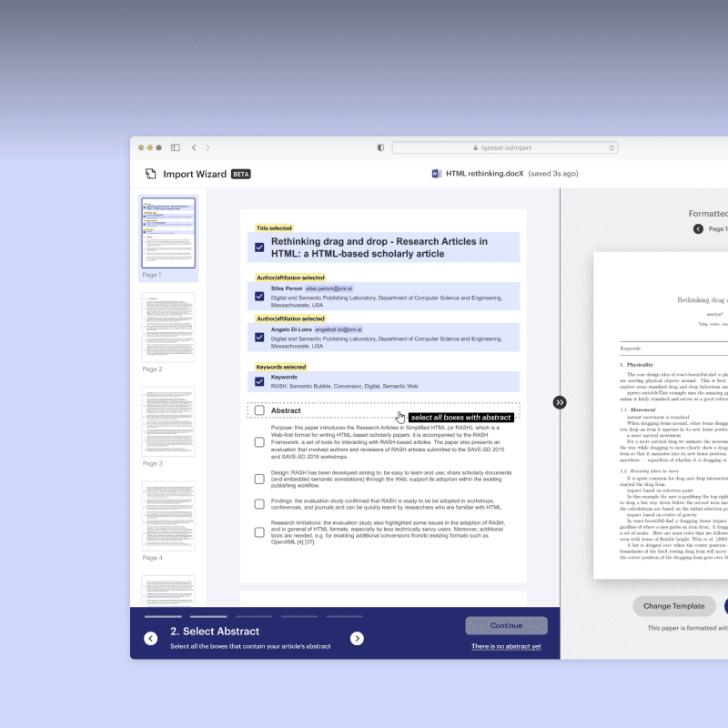728x728 pixels.
Task: Click the Import Wizard logo icon
Action: click(x=150, y=174)
